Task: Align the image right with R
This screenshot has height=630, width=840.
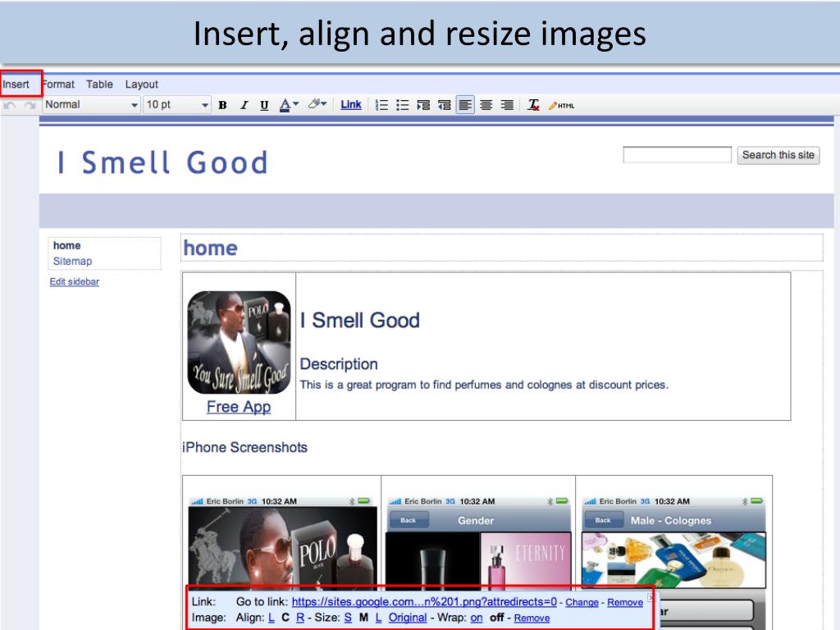Action: [x=300, y=618]
